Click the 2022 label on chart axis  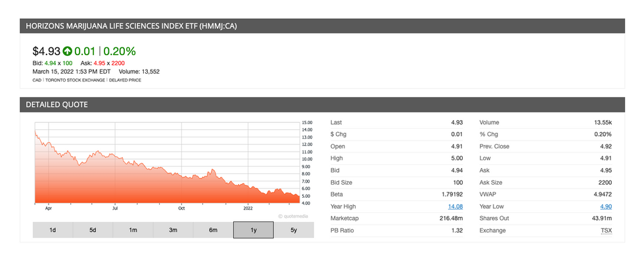point(248,208)
